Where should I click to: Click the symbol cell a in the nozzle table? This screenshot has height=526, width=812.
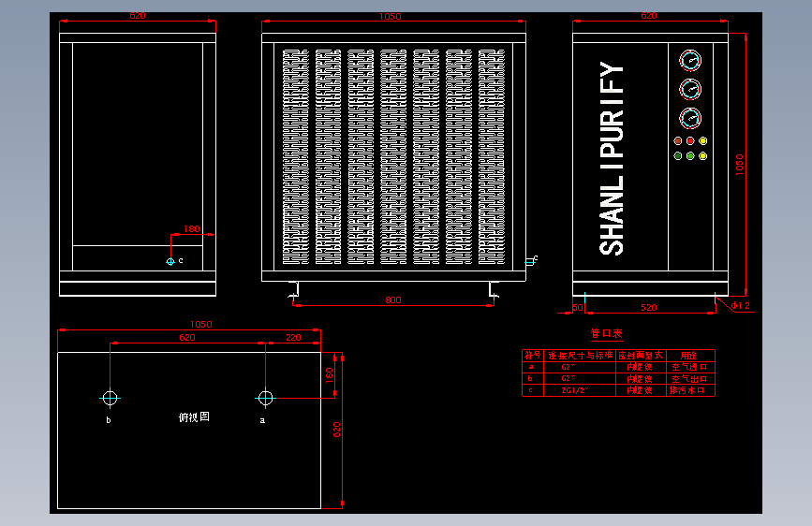coord(533,367)
